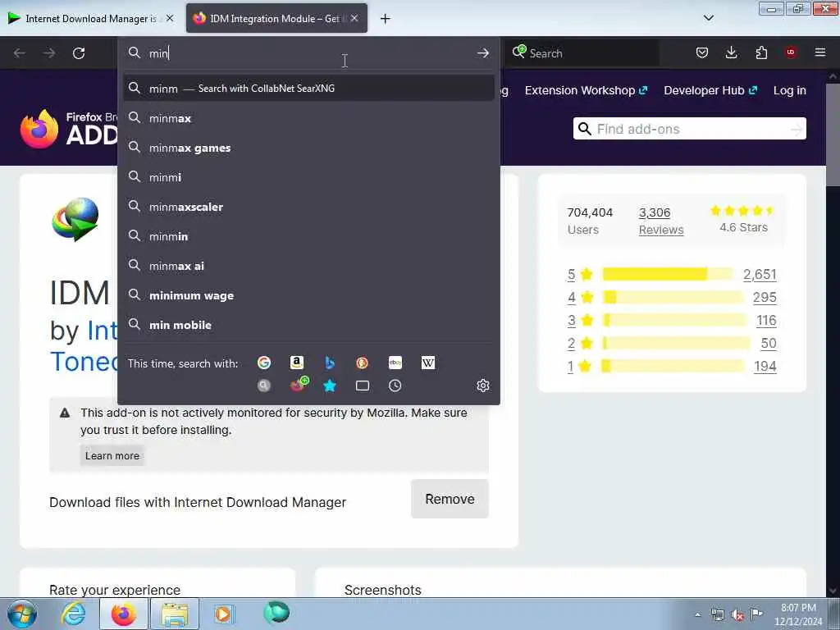List all tabs dropdown arrow
840x630 pixels.
708,18
